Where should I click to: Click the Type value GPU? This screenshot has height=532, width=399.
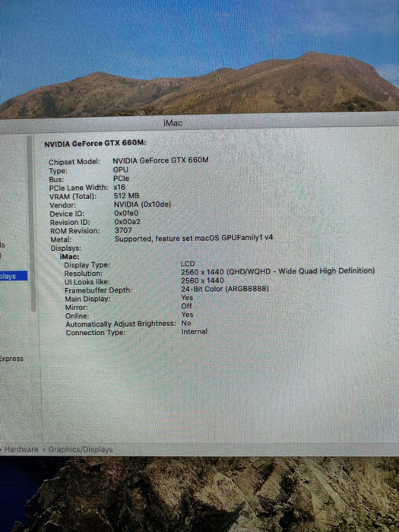coord(120,169)
